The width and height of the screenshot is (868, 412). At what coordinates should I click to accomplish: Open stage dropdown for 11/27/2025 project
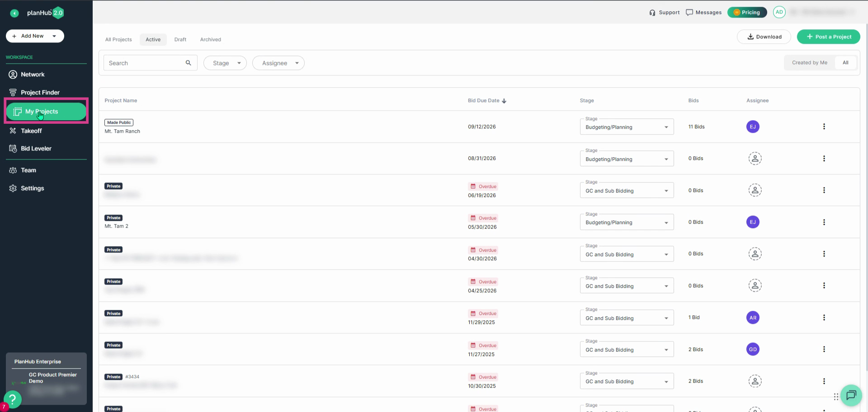click(x=627, y=350)
